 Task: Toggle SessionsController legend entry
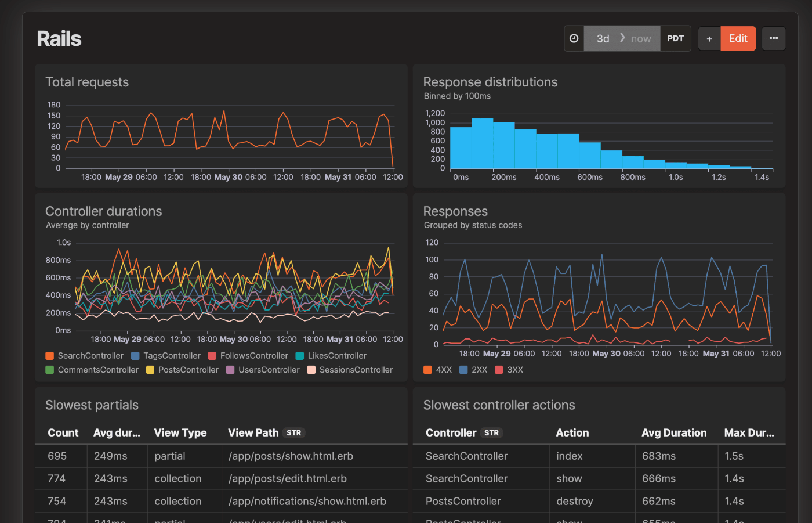click(x=350, y=370)
